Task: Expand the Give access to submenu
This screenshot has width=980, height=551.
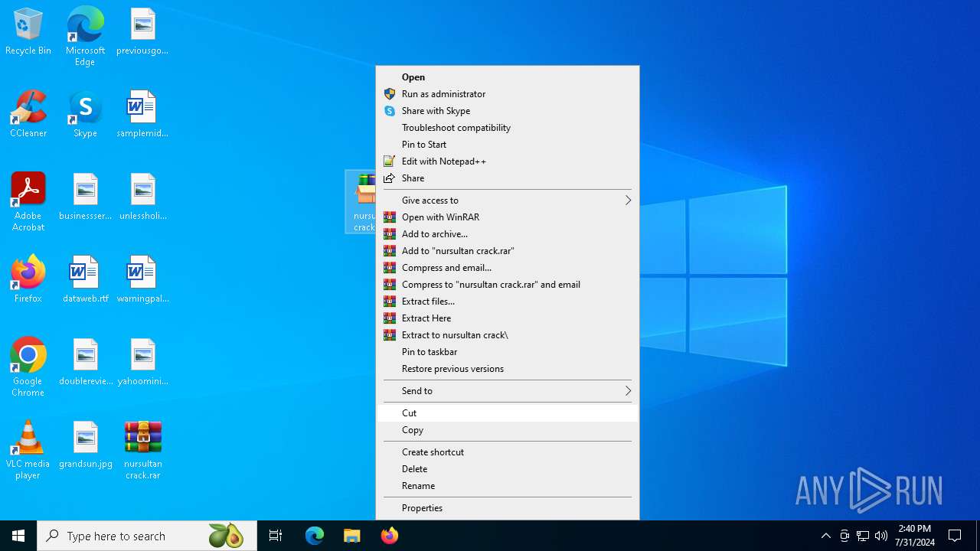Action: (x=508, y=201)
